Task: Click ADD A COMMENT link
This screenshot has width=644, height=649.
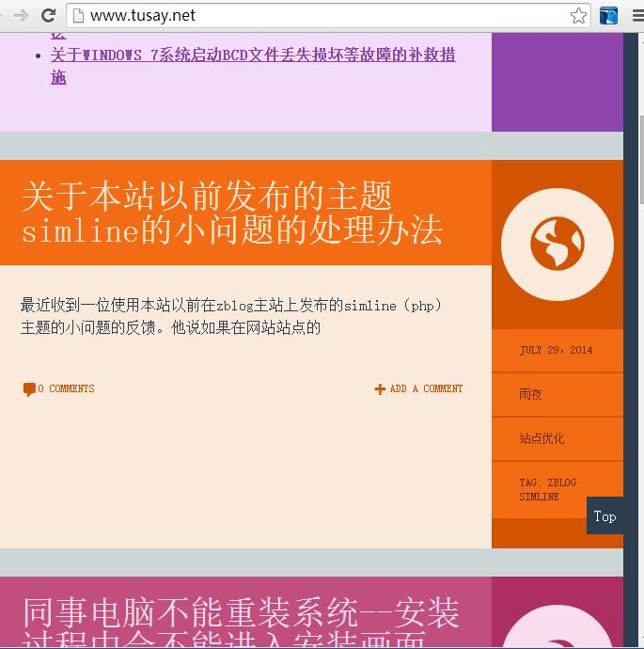Action: coord(426,388)
